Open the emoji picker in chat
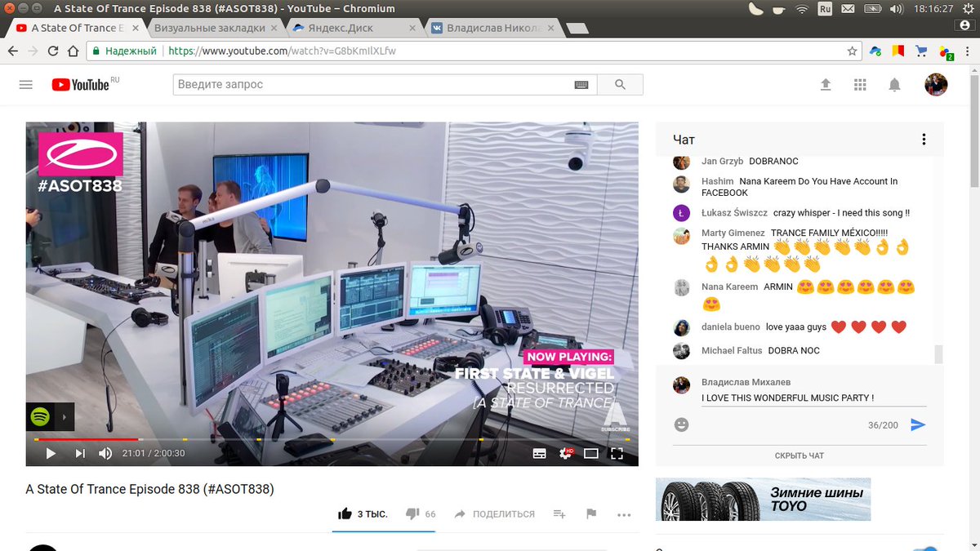Image resolution: width=980 pixels, height=551 pixels. click(681, 424)
